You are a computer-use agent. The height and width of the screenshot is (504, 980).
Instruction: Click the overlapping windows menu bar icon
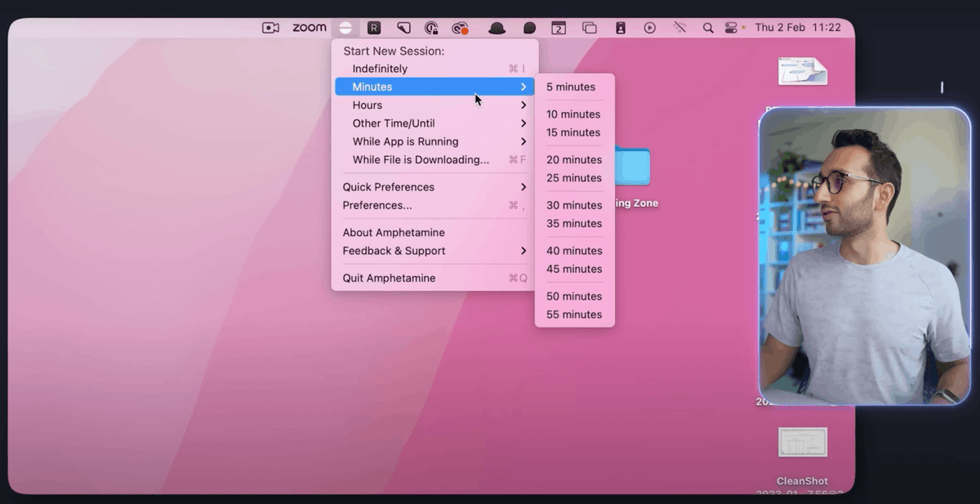coord(589,28)
